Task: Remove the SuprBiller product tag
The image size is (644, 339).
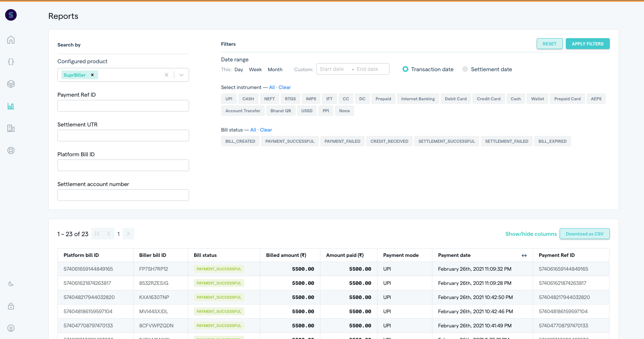Action: [x=92, y=75]
